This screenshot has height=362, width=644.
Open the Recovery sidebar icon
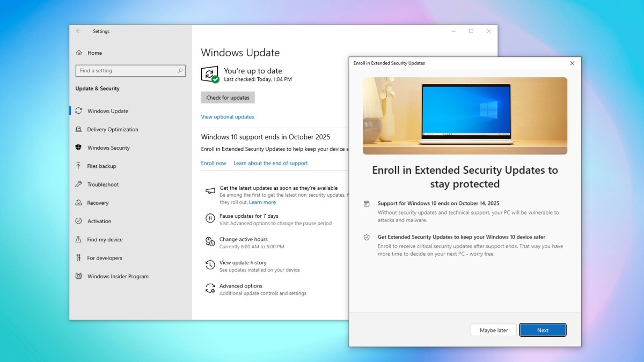tap(78, 203)
